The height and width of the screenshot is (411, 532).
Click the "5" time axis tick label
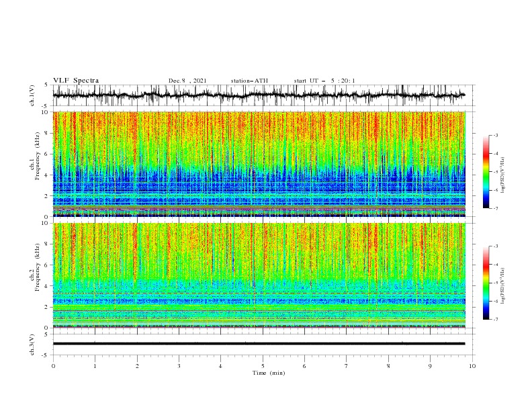tap(263, 366)
